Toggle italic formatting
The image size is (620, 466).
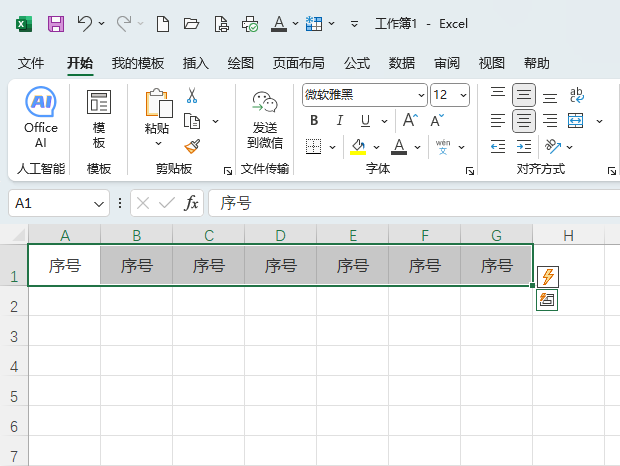(339, 121)
